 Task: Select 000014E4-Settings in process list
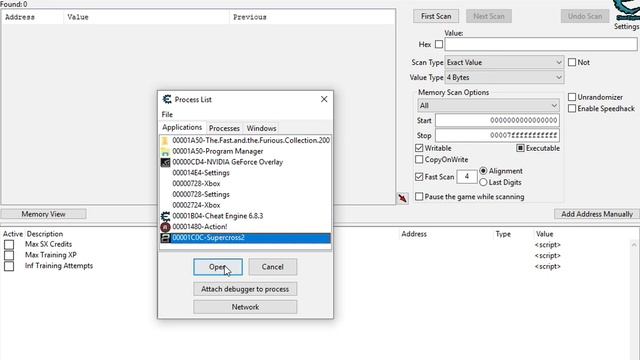tap(201, 173)
